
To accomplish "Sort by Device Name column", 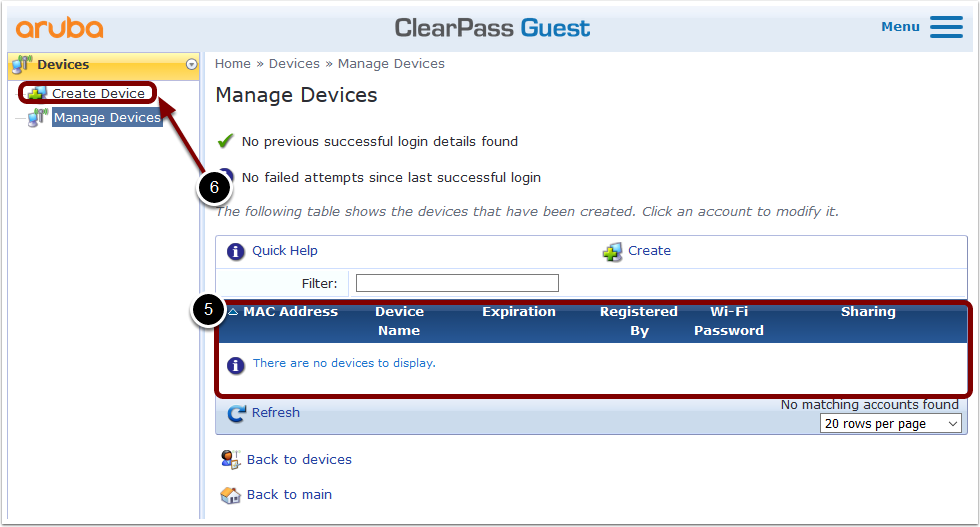I will [x=399, y=321].
